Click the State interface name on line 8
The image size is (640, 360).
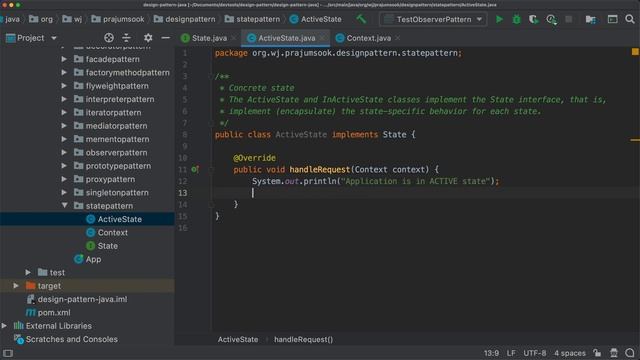pyautogui.click(x=394, y=135)
